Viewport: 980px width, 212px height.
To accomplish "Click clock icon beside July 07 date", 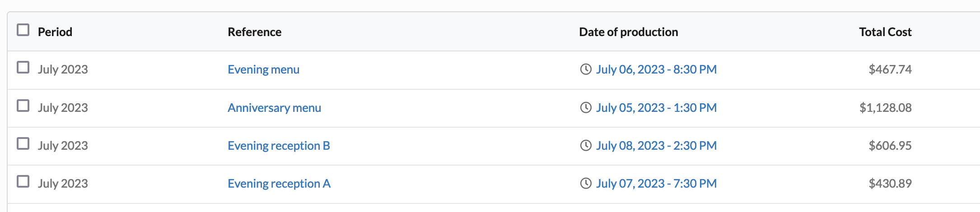I will point(586,184).
